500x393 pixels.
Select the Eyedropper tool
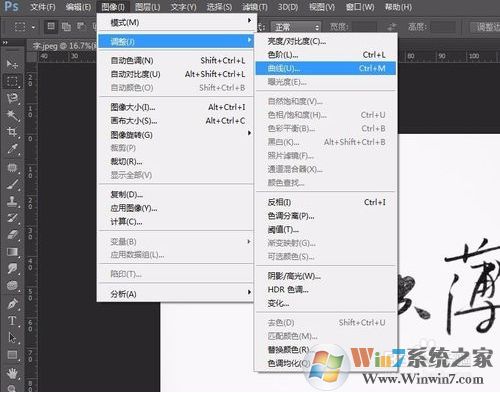12,149
